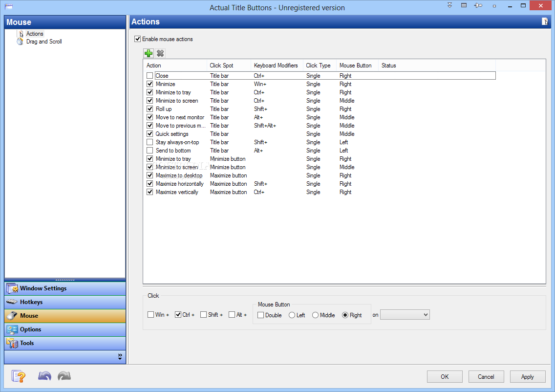Click the roll-up title bar button
Screen dimensions: 555x392
click(449, 5)
